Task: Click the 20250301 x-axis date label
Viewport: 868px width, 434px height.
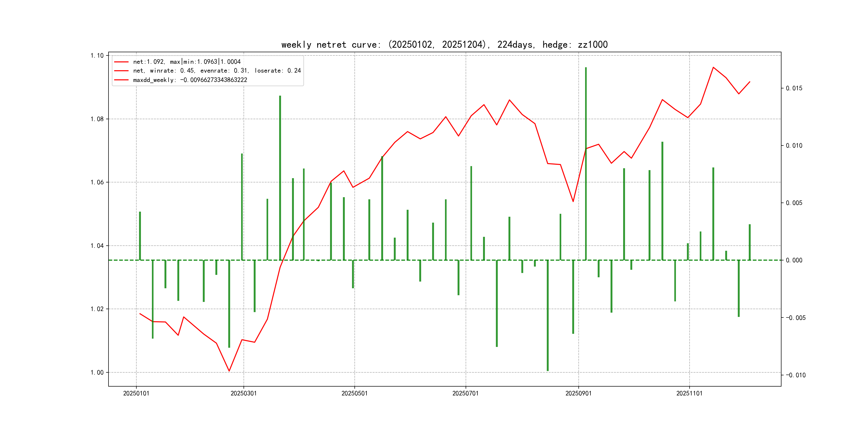Action: [244, 393]
